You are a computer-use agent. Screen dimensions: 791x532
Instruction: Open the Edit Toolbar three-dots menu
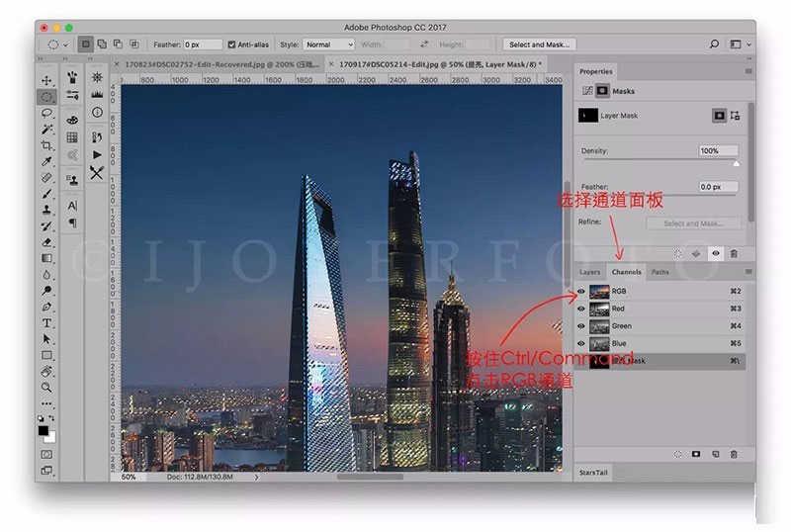pyautogui.click(x=46, y=403)
